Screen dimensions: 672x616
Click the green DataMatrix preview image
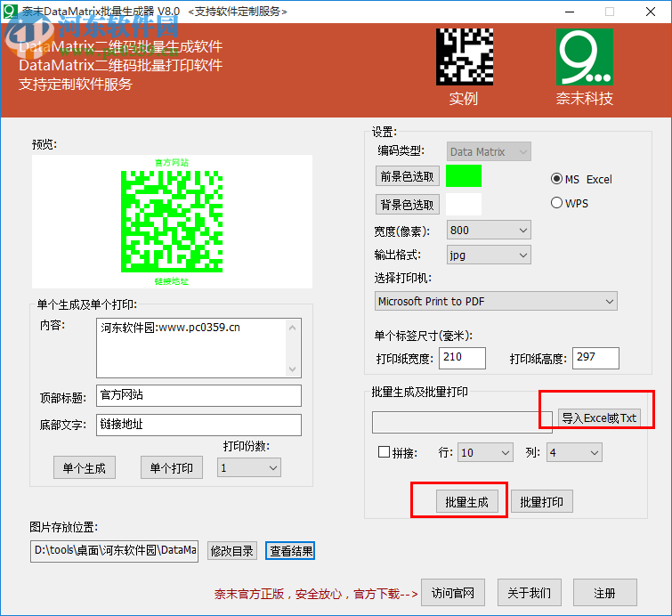(x=172, y=221)
